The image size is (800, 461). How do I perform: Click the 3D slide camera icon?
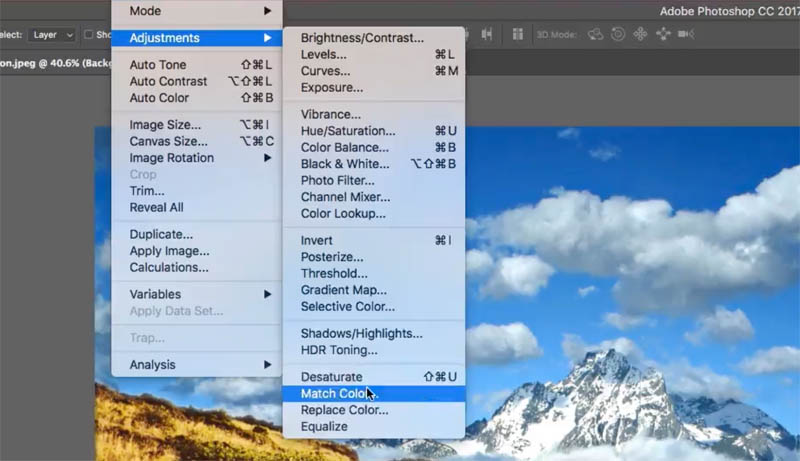(663, 34)
